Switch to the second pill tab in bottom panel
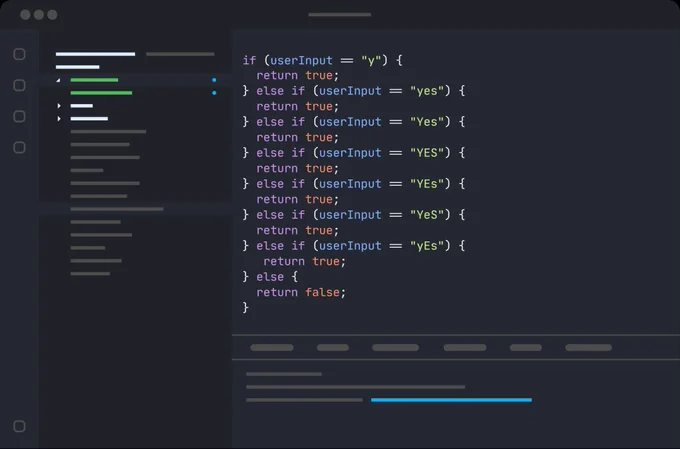The width and height of the screenshot is (680, 449). pos(333,347)
